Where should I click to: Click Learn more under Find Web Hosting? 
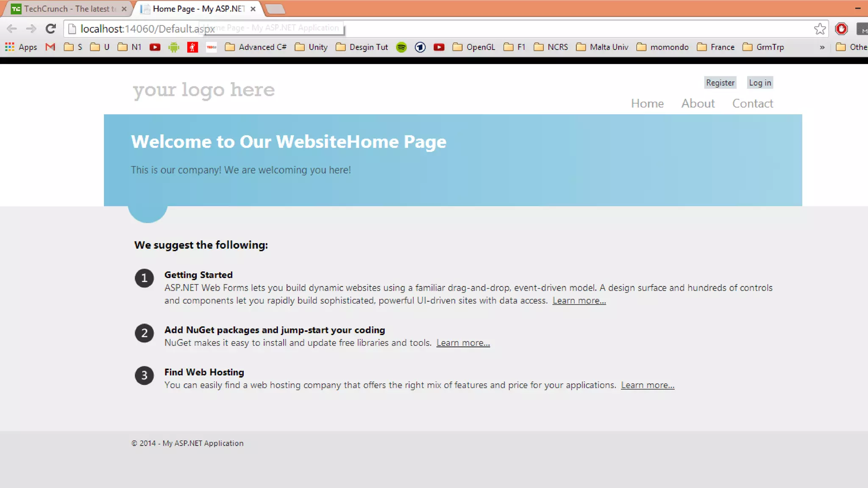pos(647,385)
